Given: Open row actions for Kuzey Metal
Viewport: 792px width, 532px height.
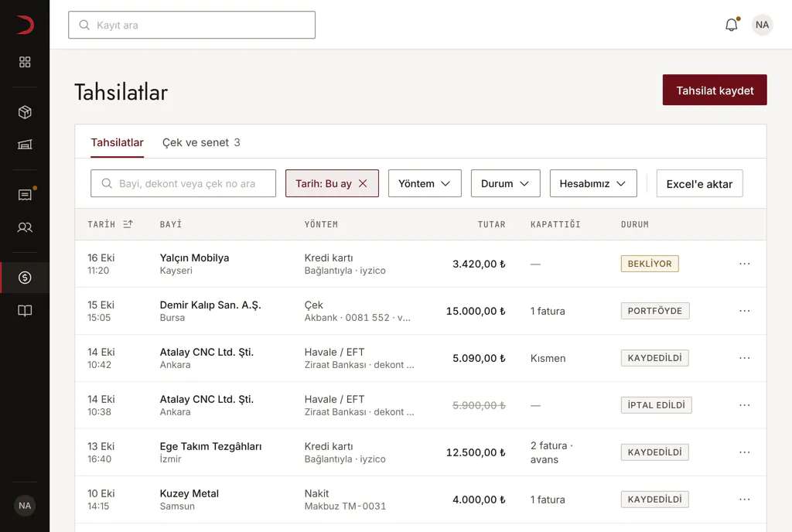Looking at the screenshot, I should (745, 500).
